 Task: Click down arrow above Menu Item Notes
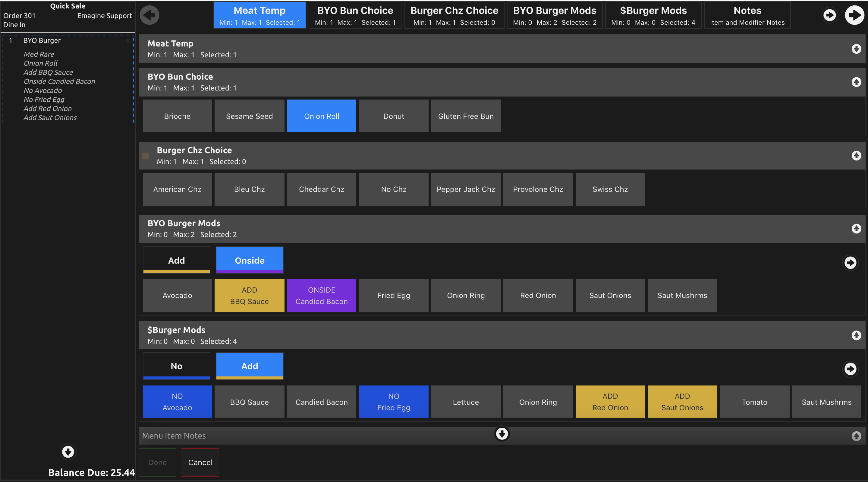(502, 434)
